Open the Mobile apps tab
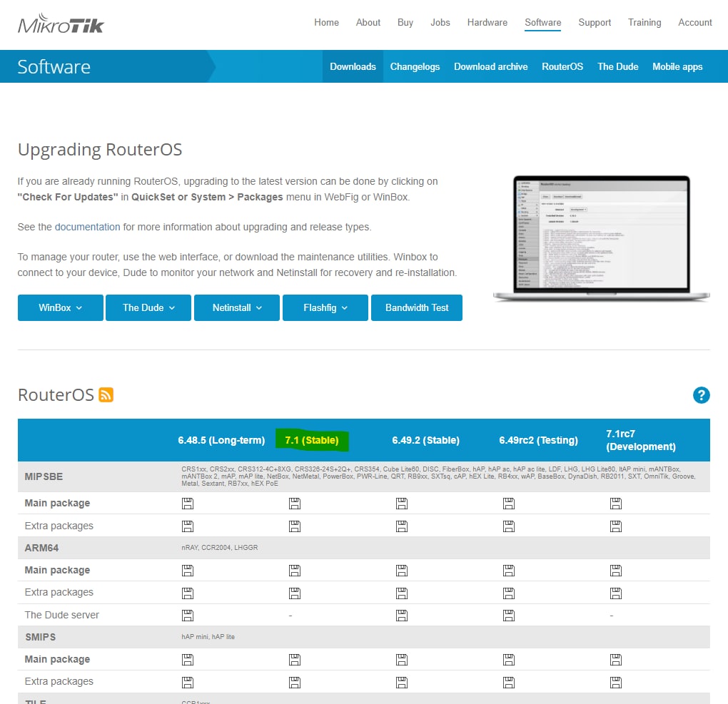This screenshot has width=728, height=704. tap(677, 66)
